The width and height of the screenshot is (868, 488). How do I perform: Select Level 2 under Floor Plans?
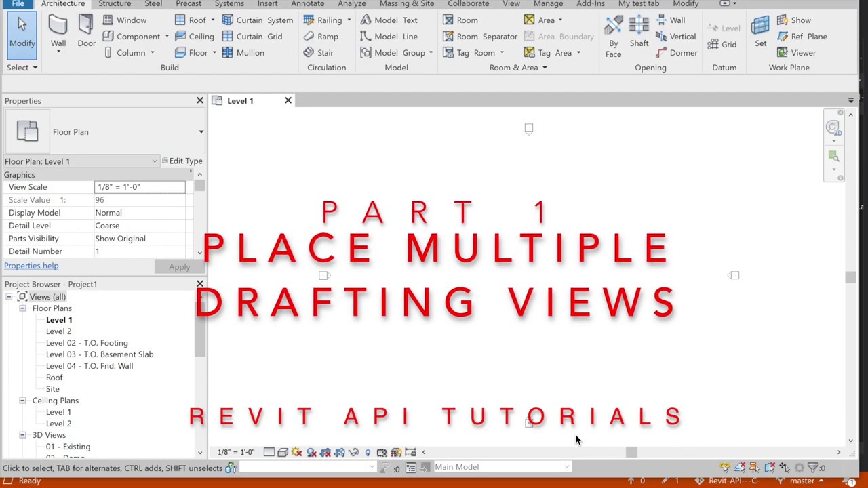[58, 331]
